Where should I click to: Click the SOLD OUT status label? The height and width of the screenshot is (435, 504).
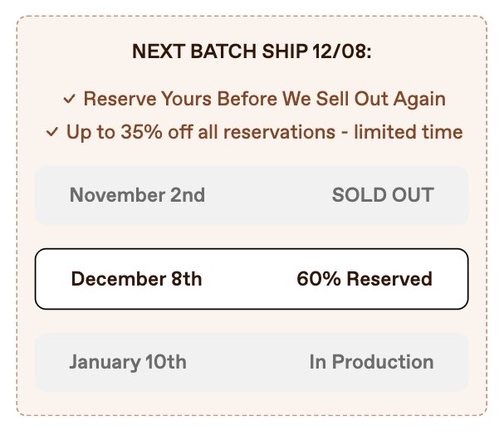[x=383, y=195]
